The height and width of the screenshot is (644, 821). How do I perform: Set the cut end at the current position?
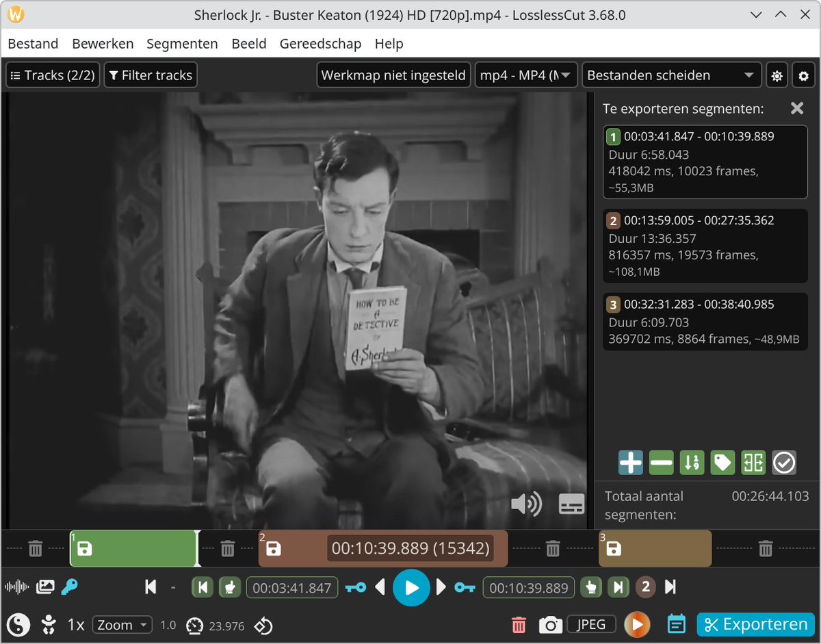pos(590,587)
